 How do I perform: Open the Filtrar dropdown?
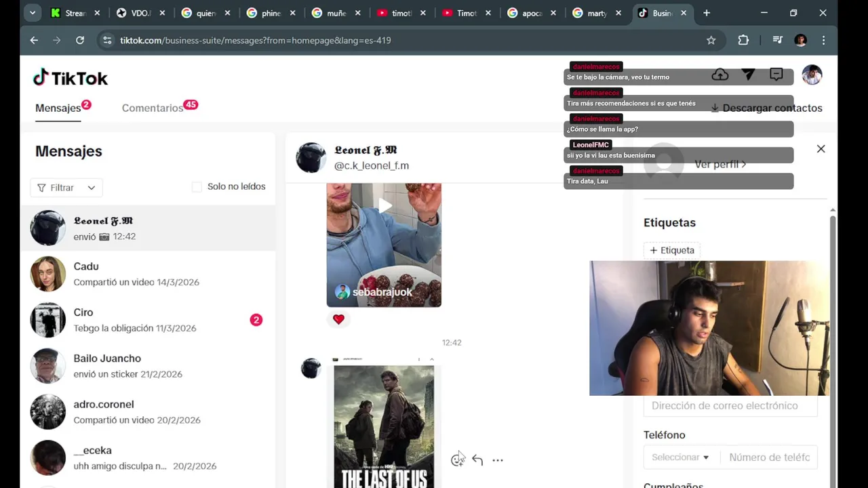[x=66, y=188]
